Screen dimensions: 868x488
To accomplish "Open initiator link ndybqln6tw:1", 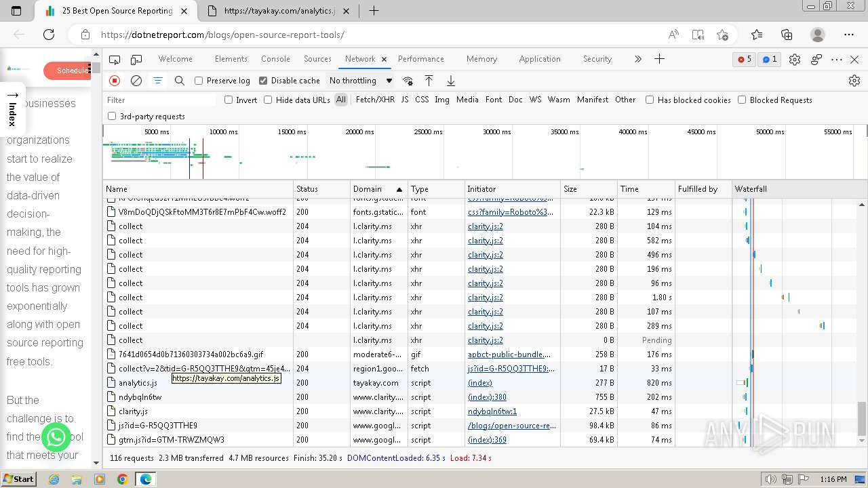I will pyautogui.click(x=492, y=411).
